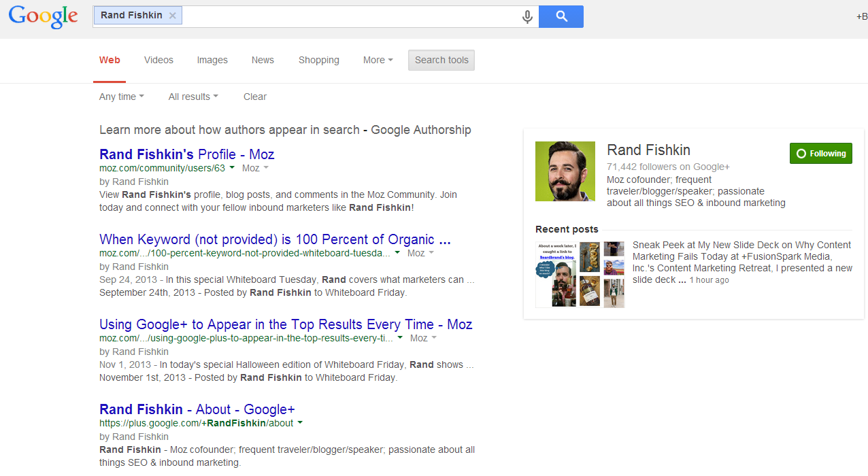Click 'by Rand Fishkin' under Keyword (not provided) result
This screenshot has width=868, height=476.
134,267
